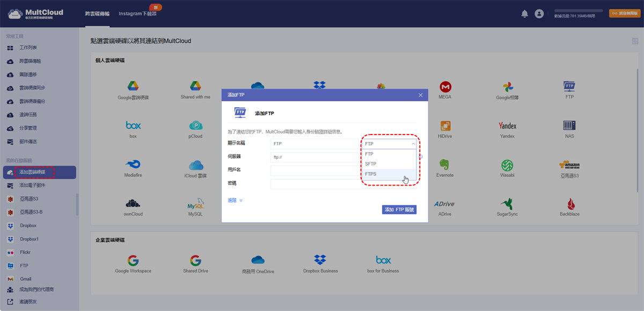Select the MySQL database icon

pos(195,203)
